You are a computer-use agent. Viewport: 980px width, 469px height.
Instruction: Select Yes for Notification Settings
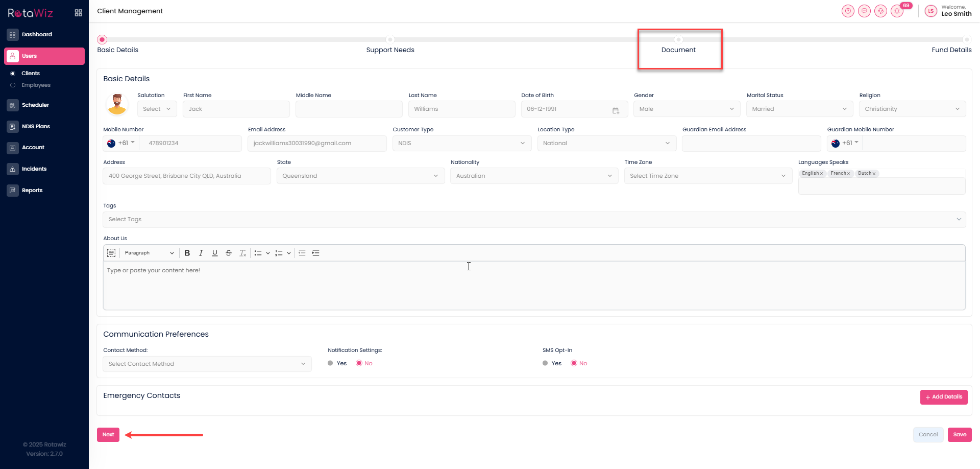pos(331,363)
